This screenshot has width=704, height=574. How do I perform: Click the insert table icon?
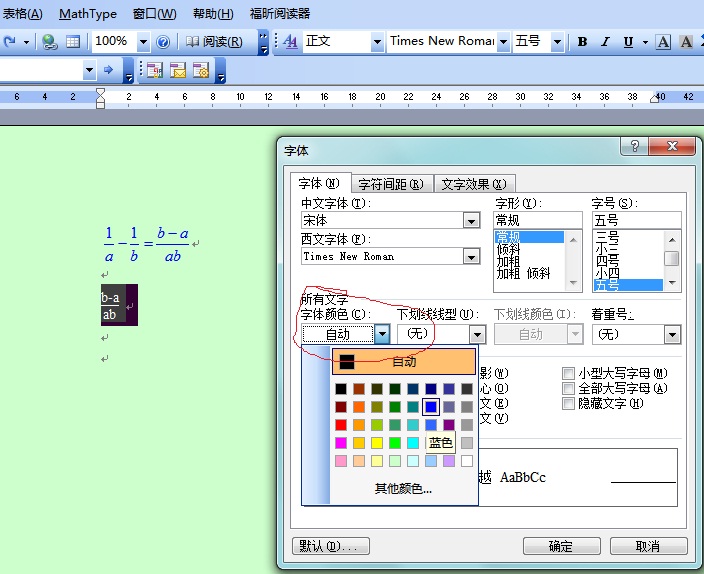pos(73,42)
